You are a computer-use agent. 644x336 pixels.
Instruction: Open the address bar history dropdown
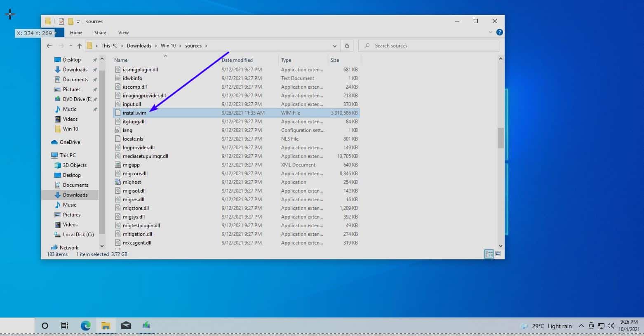click(x=334, y=46)
